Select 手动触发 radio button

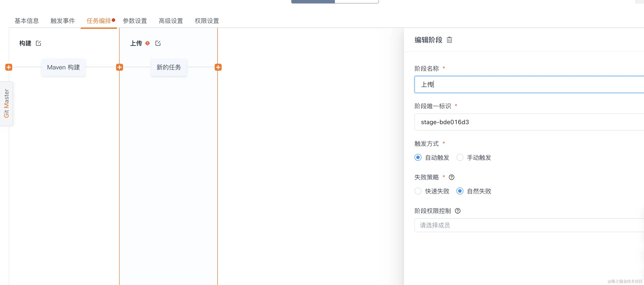point(460,158)
